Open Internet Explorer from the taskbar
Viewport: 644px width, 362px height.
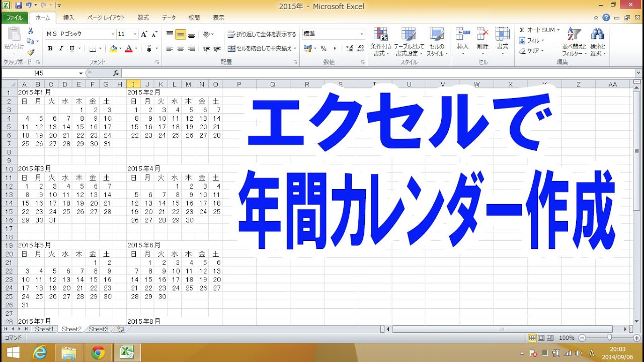40,352
